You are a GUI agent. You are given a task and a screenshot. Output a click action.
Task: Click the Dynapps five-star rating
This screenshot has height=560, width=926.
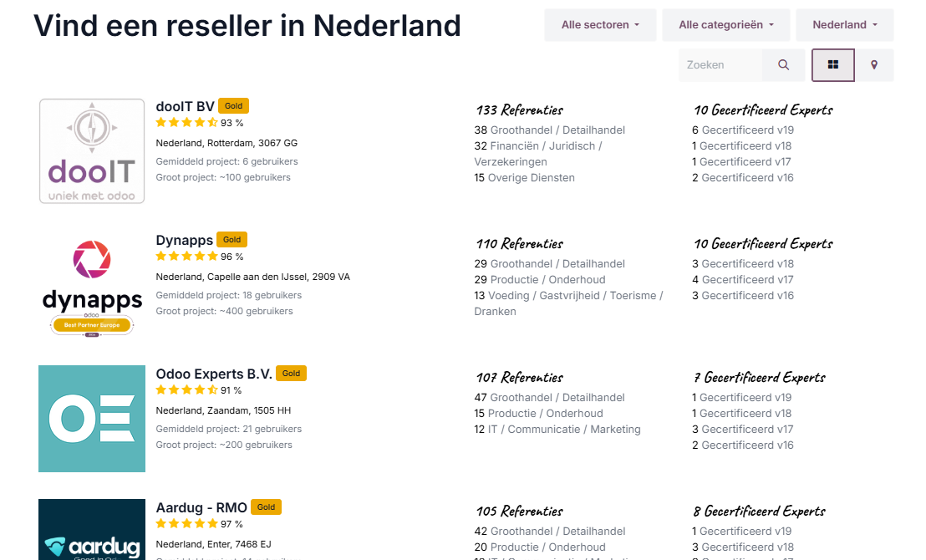[186, 257]
